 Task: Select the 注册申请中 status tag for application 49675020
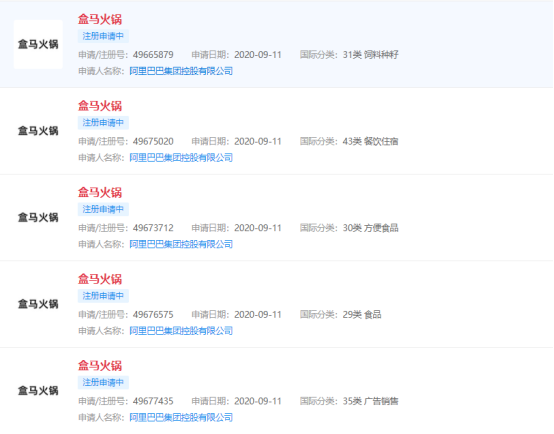click(x=103, y=123)
